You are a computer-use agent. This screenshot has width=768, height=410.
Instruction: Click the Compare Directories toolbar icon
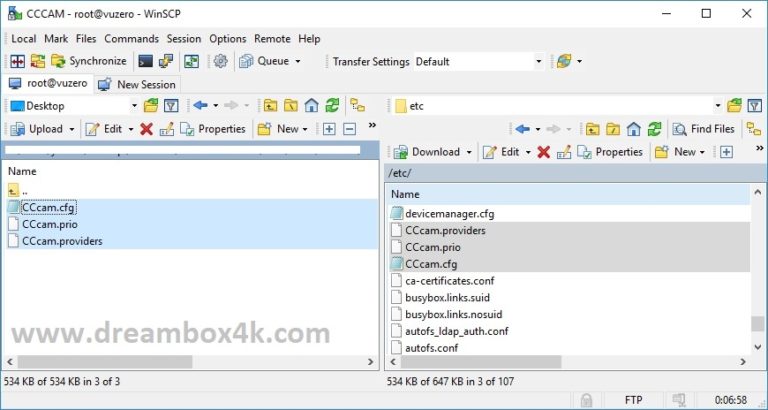18,61
